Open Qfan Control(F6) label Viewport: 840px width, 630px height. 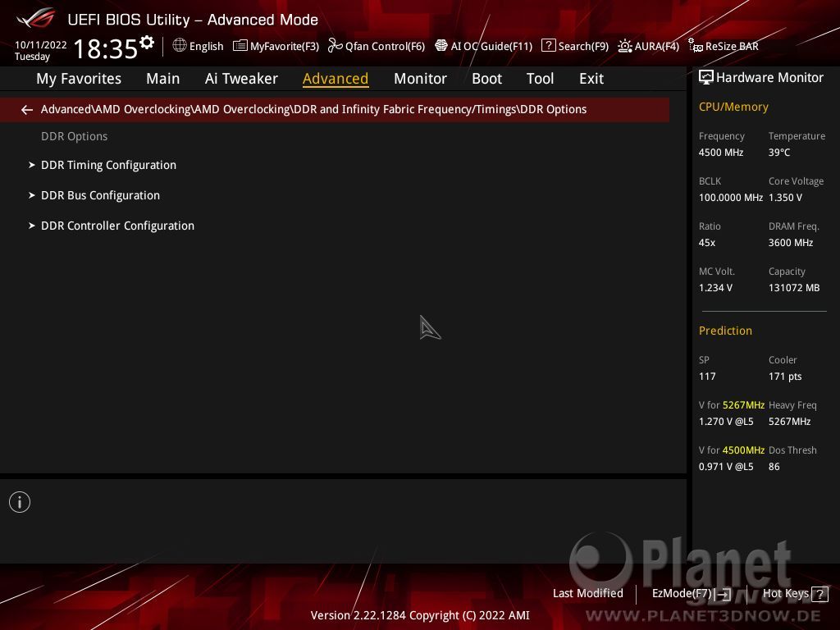386,47
